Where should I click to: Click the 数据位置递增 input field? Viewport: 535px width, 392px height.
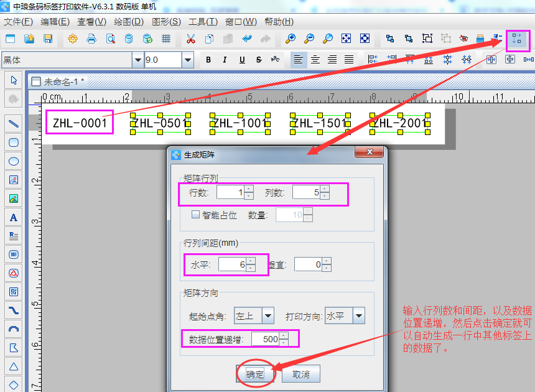coord(265,339)
